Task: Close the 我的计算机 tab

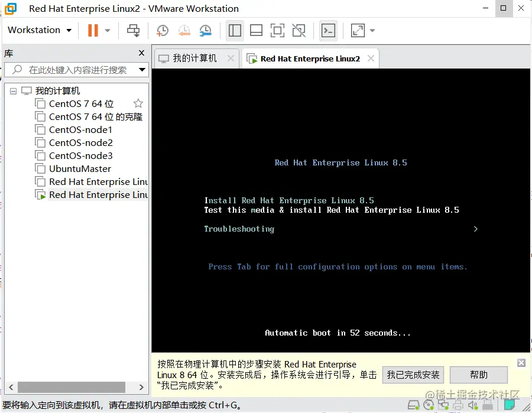Action: click(x=231, y=58)
